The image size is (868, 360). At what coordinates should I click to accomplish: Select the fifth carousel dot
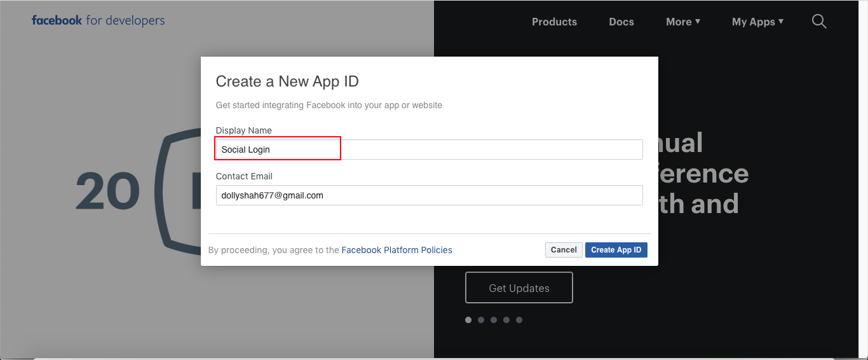[519, 320]
